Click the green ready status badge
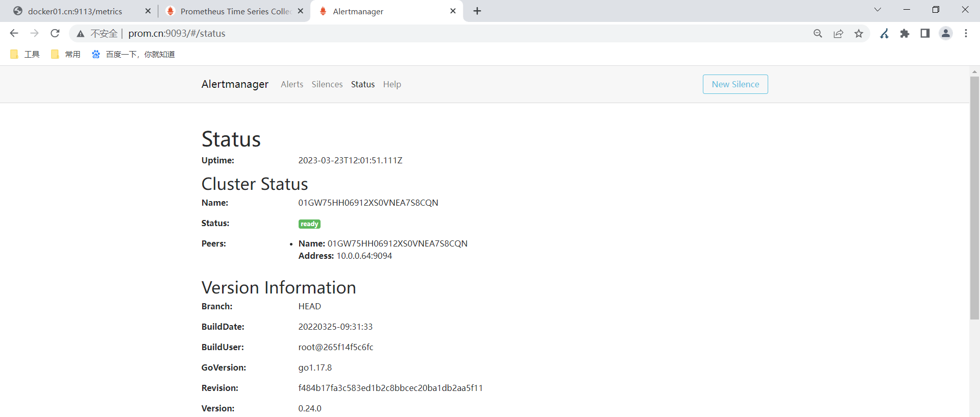 [309, 224]
